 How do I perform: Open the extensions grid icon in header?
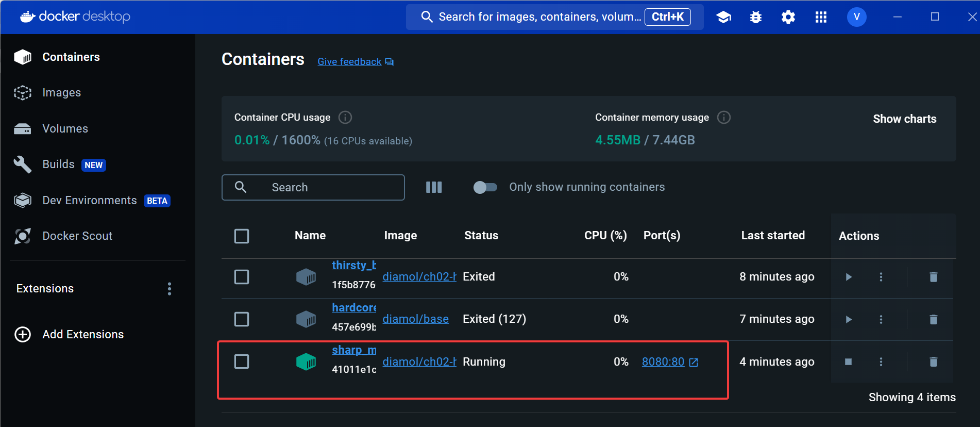(821, 17)
